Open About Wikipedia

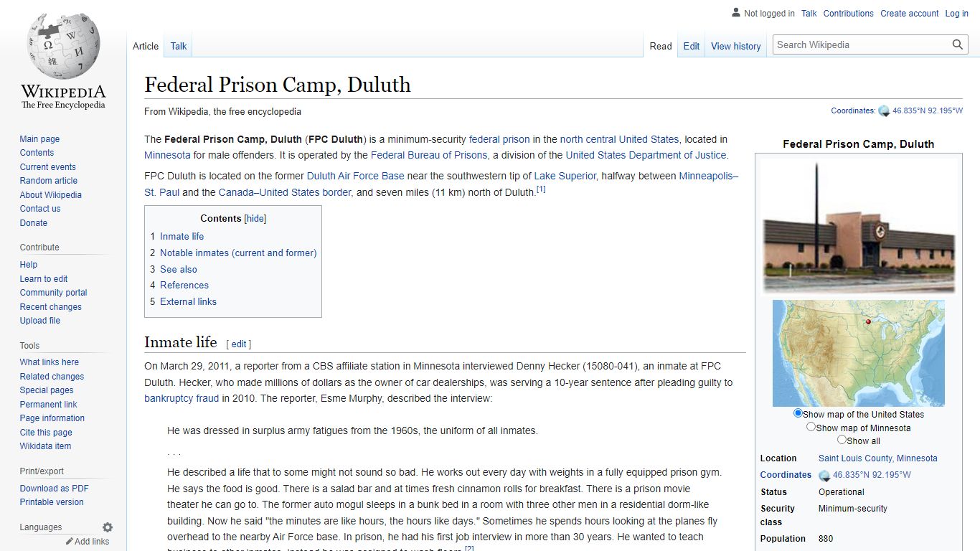tap(50, 195)
